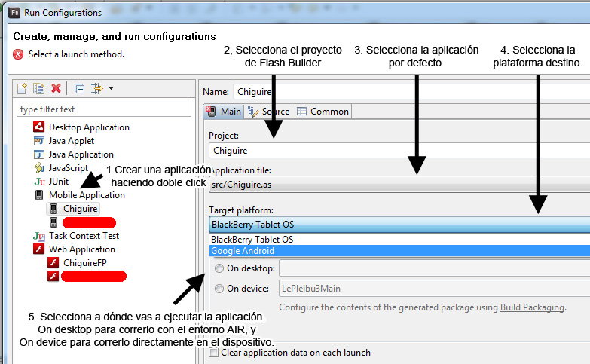Click Flash icon of redacted web configuration
The width and height of the screenshot is (590, 364).
[x=53, y=277]
